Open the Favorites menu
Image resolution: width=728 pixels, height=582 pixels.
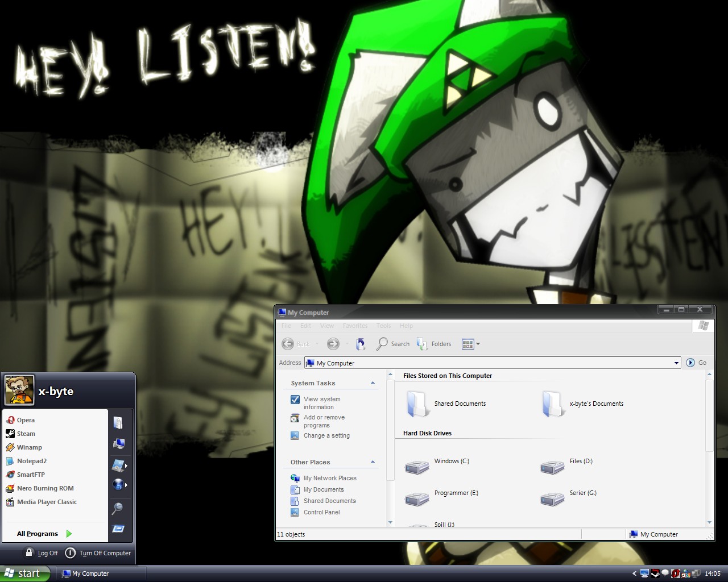[x=355, y=326]
